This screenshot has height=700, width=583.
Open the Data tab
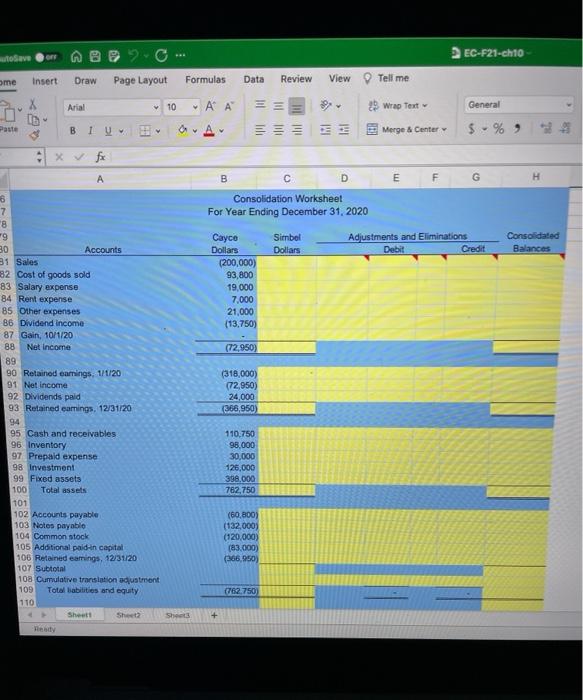254,79
